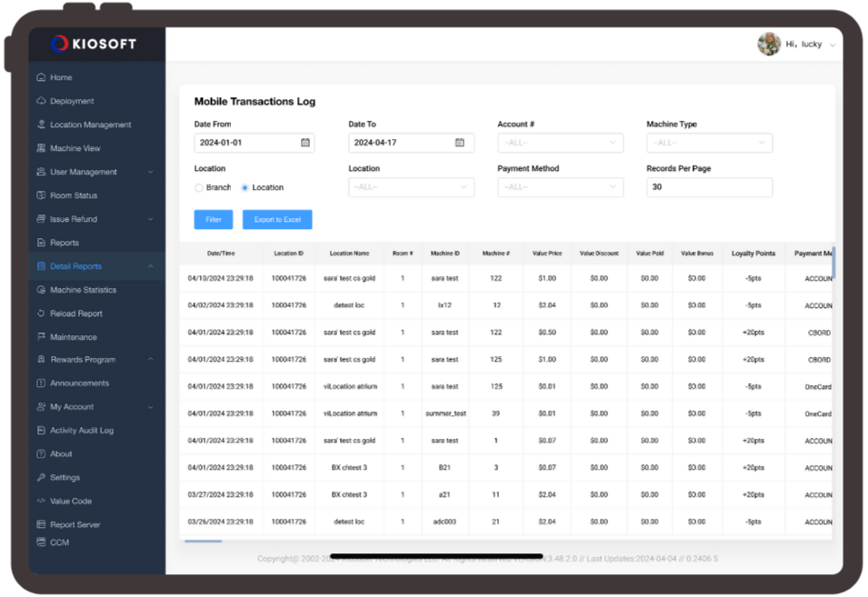Select the Location radio button
Viewport: 868px width, 597px height.
point(245,188)
